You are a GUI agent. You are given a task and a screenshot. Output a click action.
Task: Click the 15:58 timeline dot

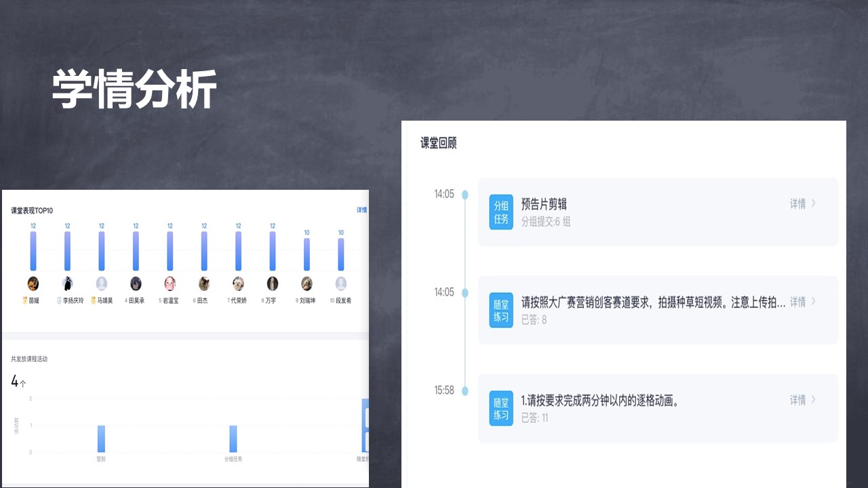[465, 391]
